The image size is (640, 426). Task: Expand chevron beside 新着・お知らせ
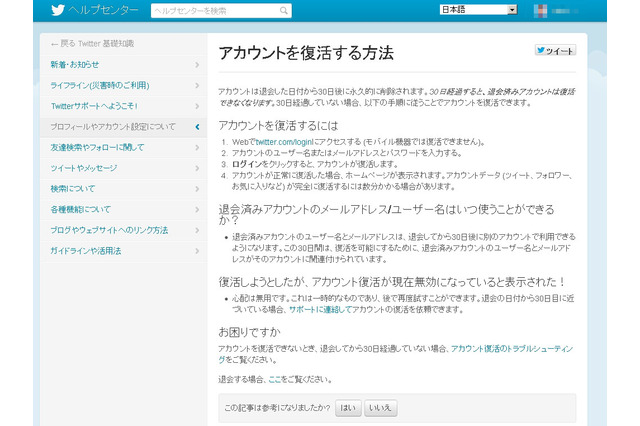(x=197, y=64)
